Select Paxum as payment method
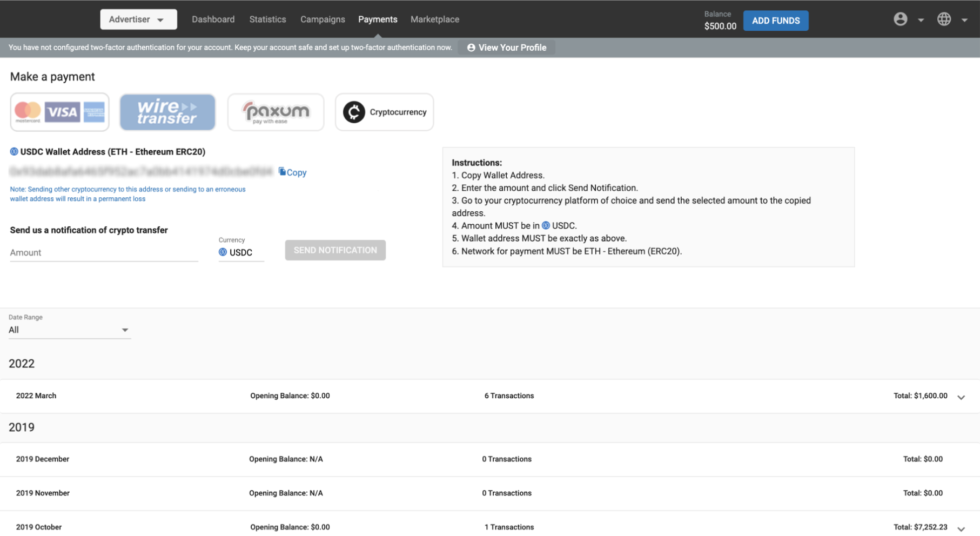The height and width of the screenshot is (536, 980). 276,112
